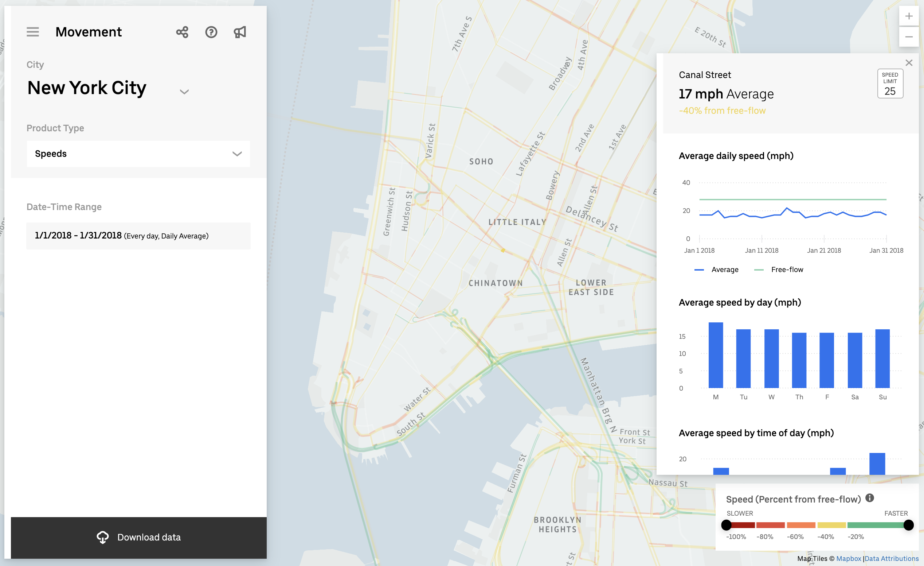Viewport: 924px width, 566px height.
Task: Click the SPEED LIMIT 25 badge
Action: 890,83
